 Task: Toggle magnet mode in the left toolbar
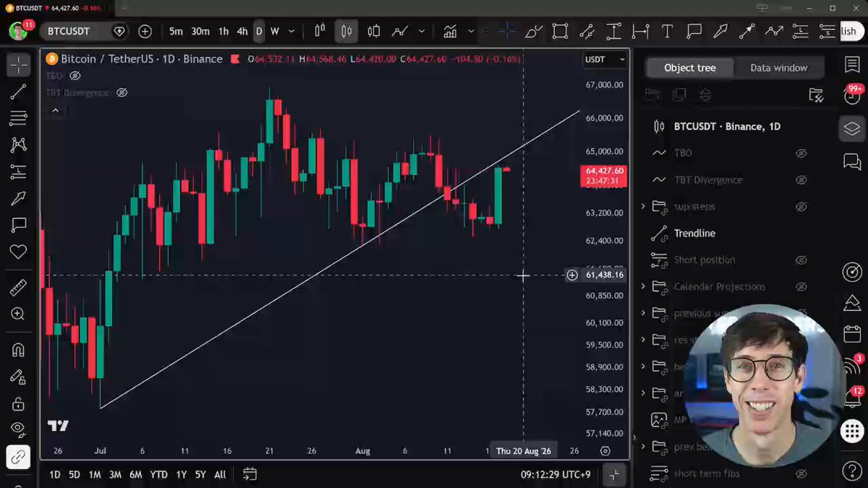coord(18,350)
